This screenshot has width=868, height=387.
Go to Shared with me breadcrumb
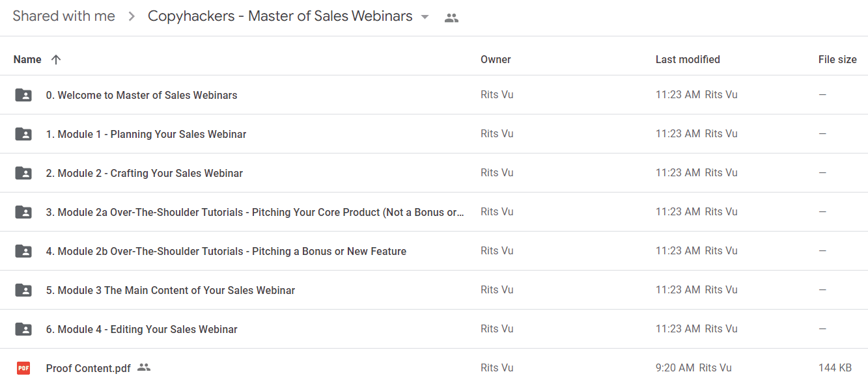pyautogui.click(x=64, y=16)
